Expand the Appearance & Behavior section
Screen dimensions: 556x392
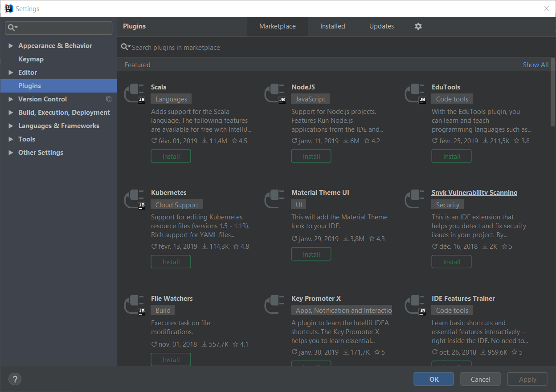pos(11,46)
